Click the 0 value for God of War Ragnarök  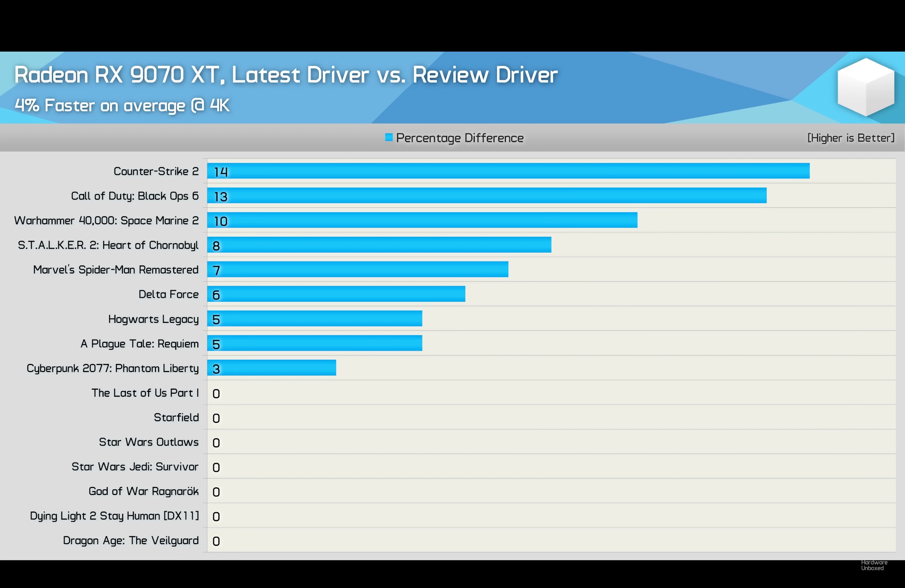(216, 492)
